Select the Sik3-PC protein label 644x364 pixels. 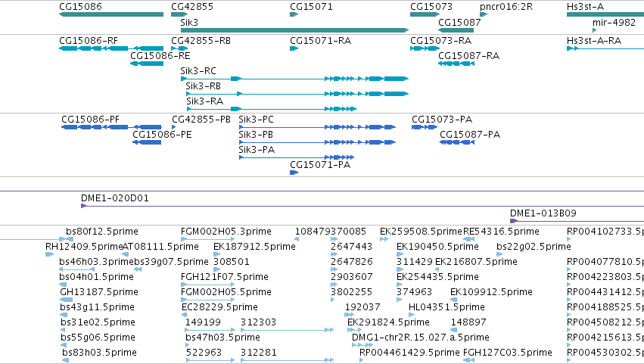pyautogui.click(x=256, y=120)
